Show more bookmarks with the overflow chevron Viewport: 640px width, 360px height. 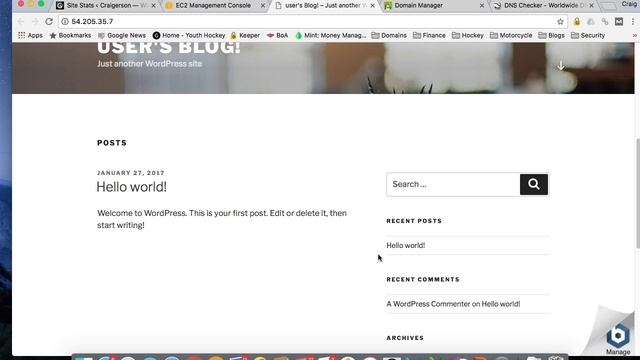coord(635,36)
